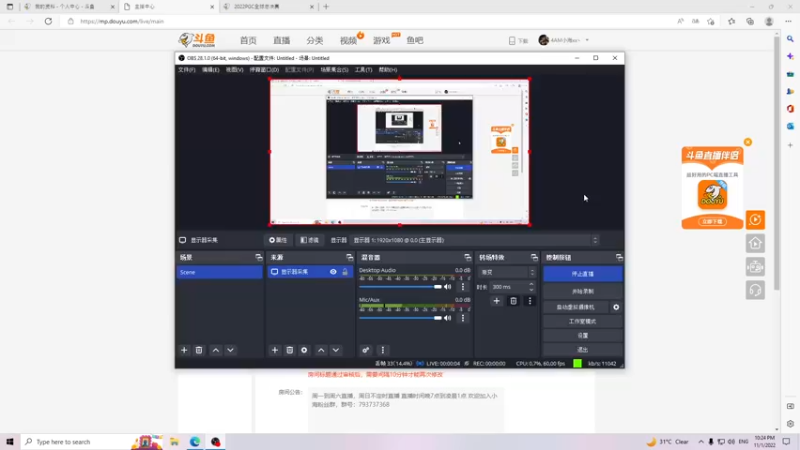Open transition type dropdown
This screenshot has width=800, height=450.
coord(507,272)
